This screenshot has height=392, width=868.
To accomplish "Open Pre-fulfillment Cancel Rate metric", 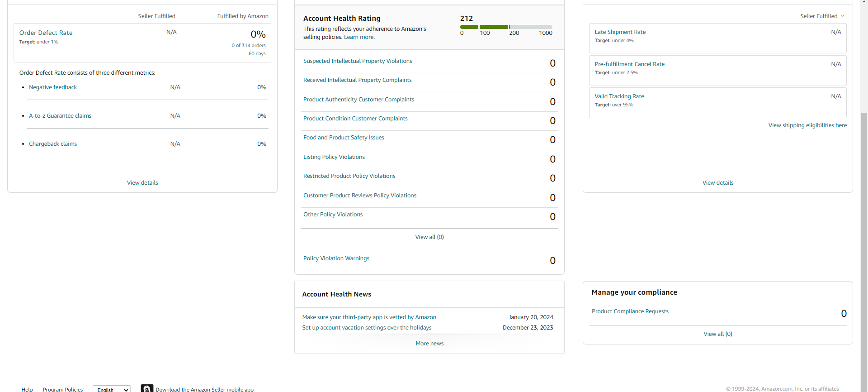I will click(629, 64).
